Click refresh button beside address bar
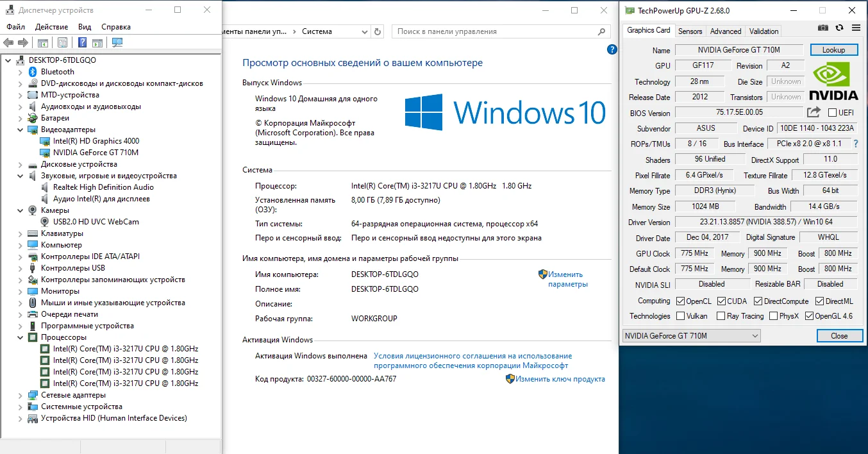This screenshot has width=868, height=454. click(x=378, y=31)
